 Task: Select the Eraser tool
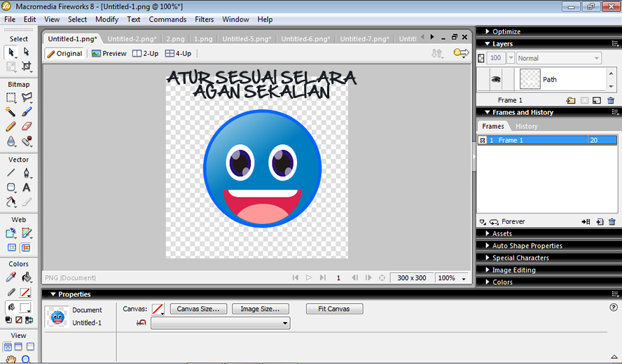26,127
